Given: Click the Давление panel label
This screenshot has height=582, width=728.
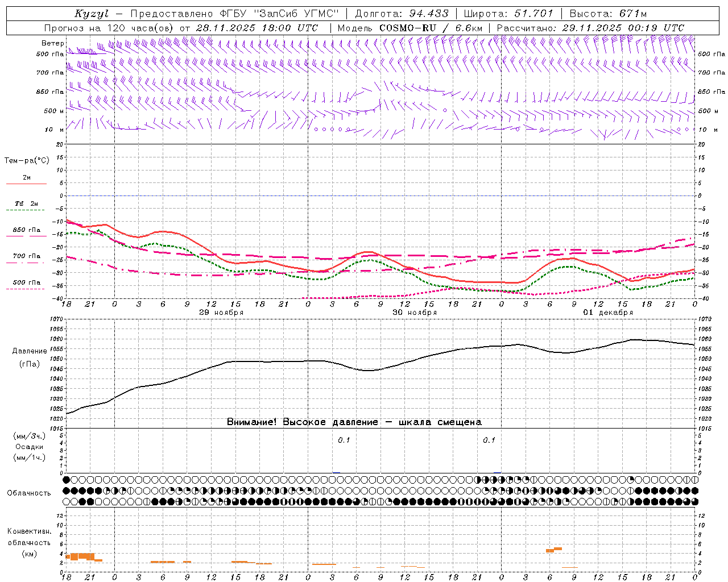Looking at the screenshot, I should pos(30,351).
